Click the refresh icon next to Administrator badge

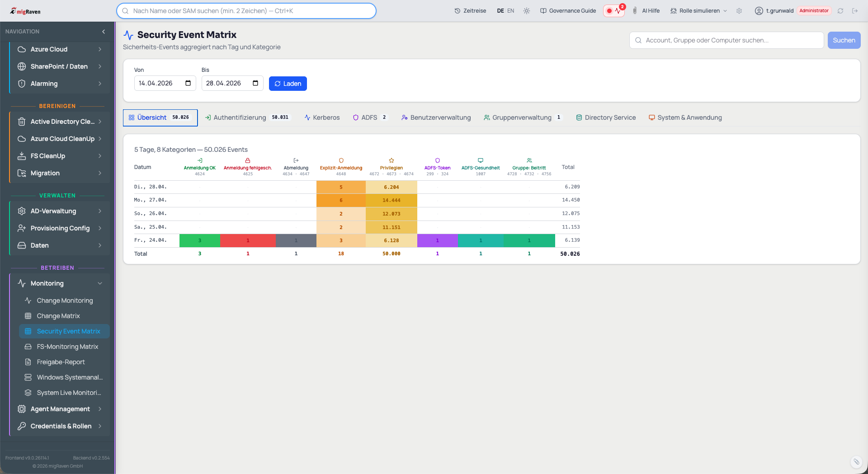(840, 11)
